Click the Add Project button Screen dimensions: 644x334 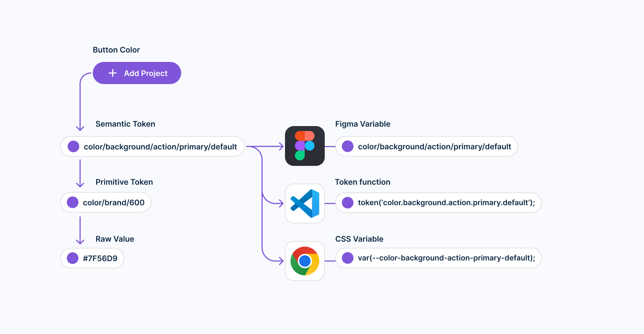coord(137,73)
